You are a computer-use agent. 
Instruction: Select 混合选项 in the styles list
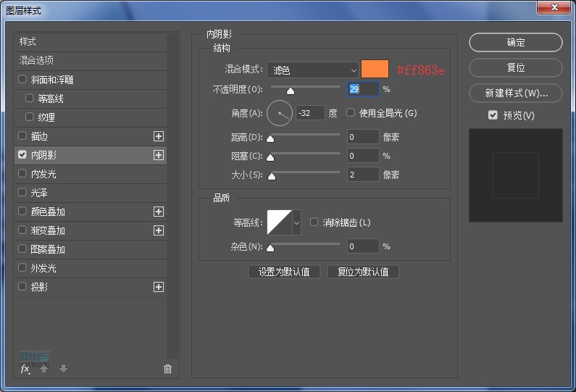pos(36,60)
